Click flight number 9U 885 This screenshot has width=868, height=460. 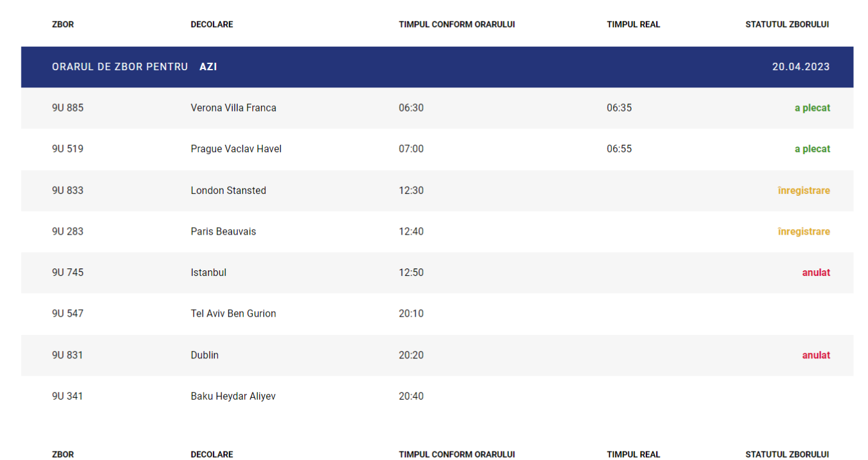point(68,108)
